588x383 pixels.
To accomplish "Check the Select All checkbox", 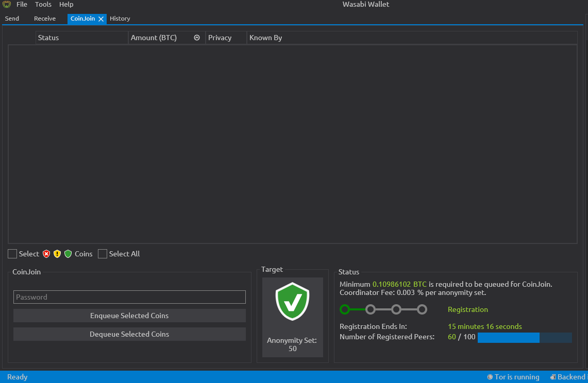I will tap(103, 254).
